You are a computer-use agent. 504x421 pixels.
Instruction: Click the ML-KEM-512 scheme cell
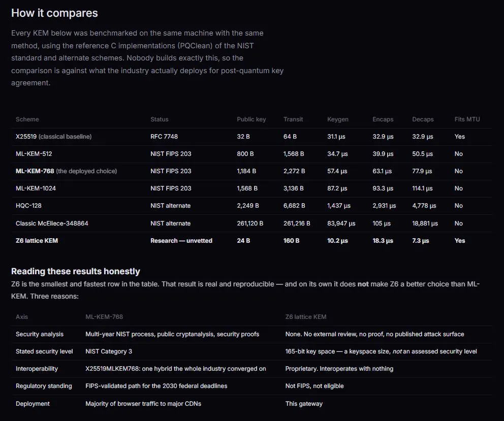pyautogui.click(x=34, y=154)
